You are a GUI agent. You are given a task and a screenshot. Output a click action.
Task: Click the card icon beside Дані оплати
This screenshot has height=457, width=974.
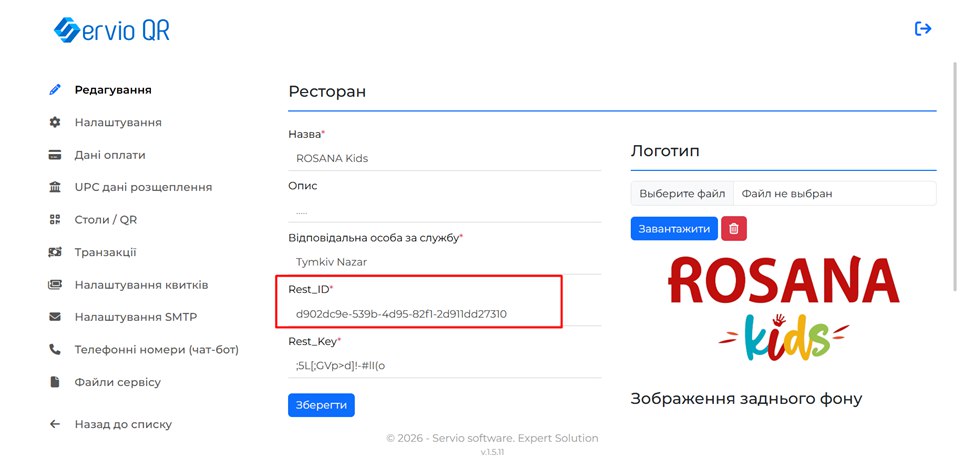(x=56, y=155)
